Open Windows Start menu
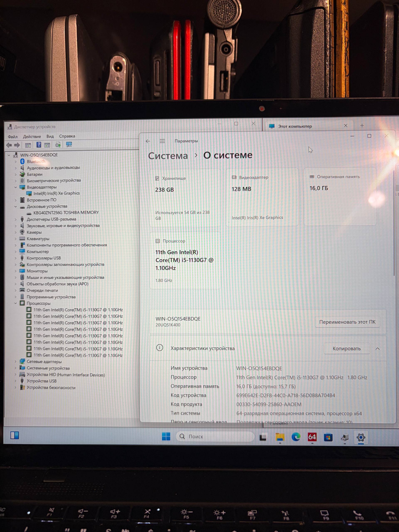This screenshot has width=399, height=532. (x=166, y=436)
